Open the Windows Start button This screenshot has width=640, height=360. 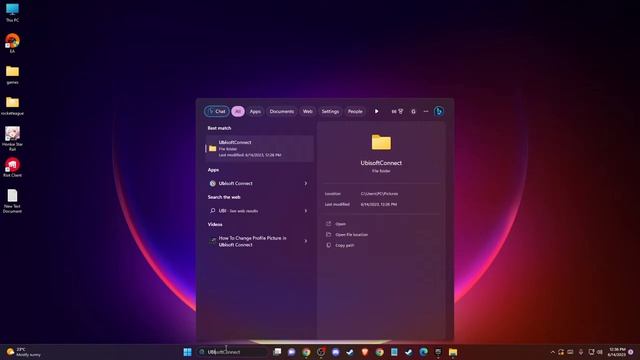(x=187, y=352)
